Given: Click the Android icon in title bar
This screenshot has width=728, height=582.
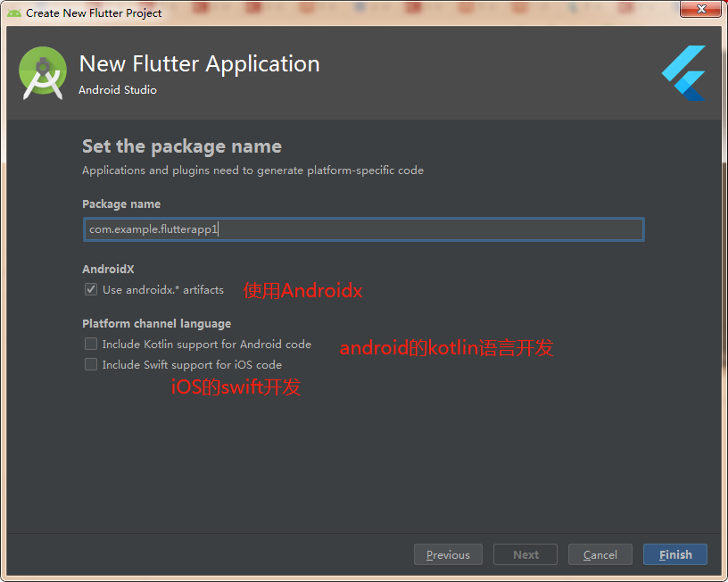Looking at the screenshot, I should 14,13.
